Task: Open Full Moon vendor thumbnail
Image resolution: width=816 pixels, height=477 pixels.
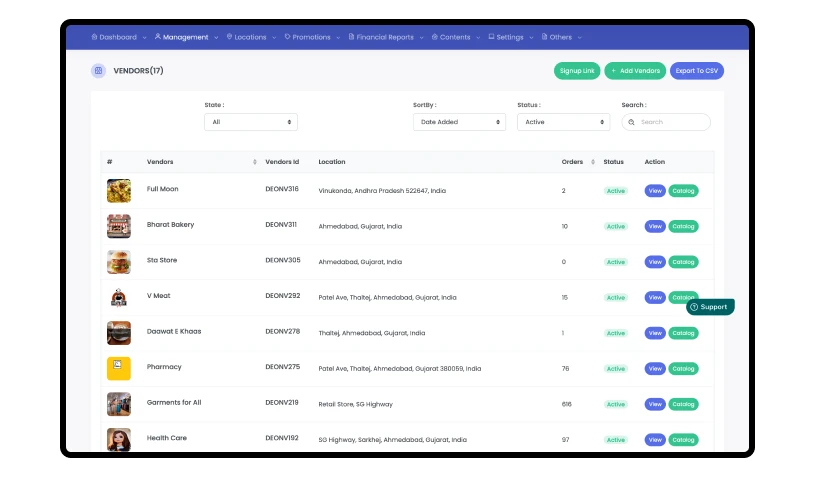Action: 119,190
